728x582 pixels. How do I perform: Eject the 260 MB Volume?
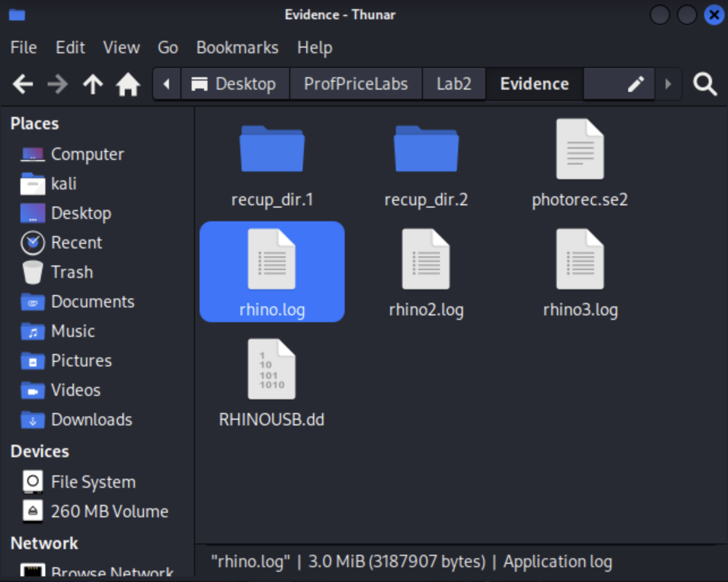33,511
